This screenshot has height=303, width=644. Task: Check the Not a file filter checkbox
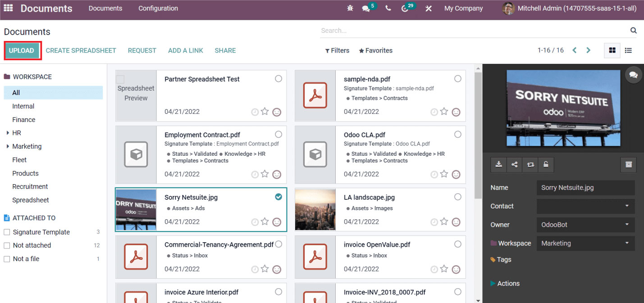pyautogui.click(x=7, y=259)
